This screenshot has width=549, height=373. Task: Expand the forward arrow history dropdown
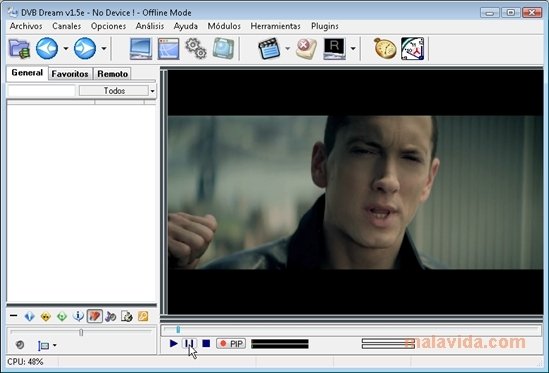click(x=104, y=49)
